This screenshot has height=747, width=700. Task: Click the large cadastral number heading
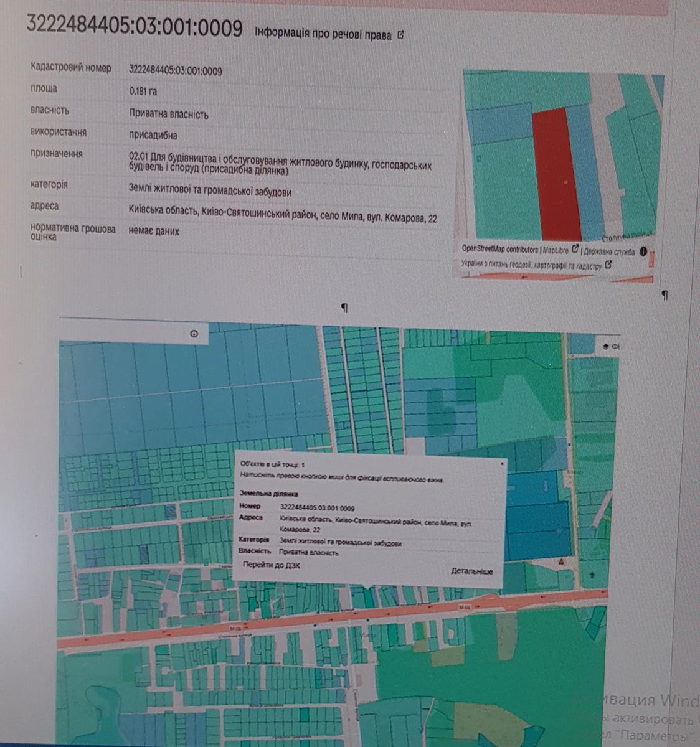(x=135, y=27)
